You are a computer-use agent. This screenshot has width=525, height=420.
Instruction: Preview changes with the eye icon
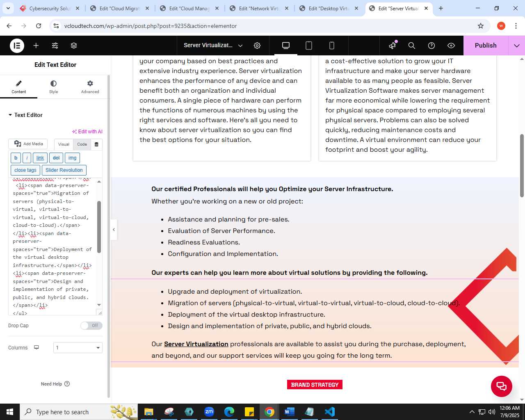pos(451,46)
